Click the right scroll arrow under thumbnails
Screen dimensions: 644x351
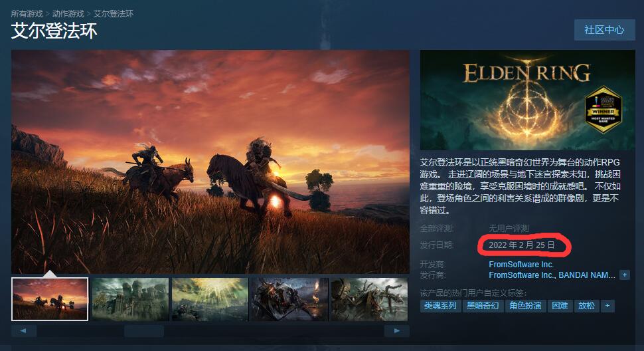click(x=397, y=331)
